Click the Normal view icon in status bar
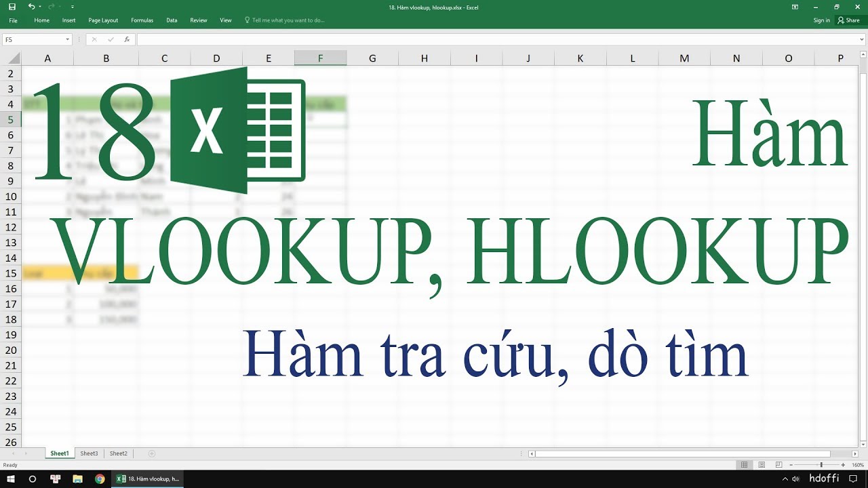This screenshot has width=868, height=488. pos(745,464)
